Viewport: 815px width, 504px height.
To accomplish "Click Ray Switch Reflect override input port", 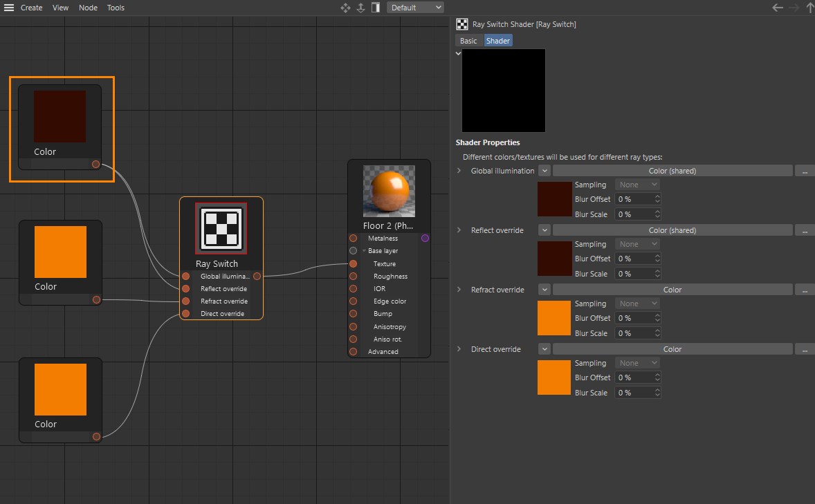I will [185, 289].
